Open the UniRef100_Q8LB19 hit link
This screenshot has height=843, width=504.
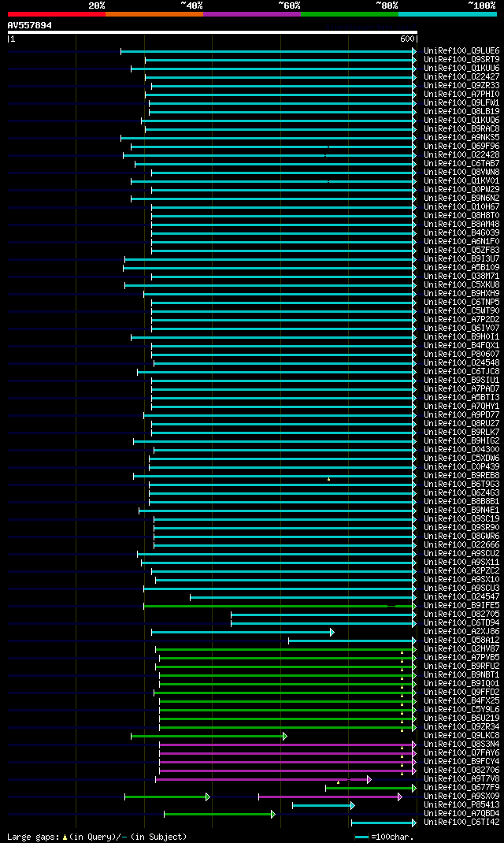coord(461,112)
